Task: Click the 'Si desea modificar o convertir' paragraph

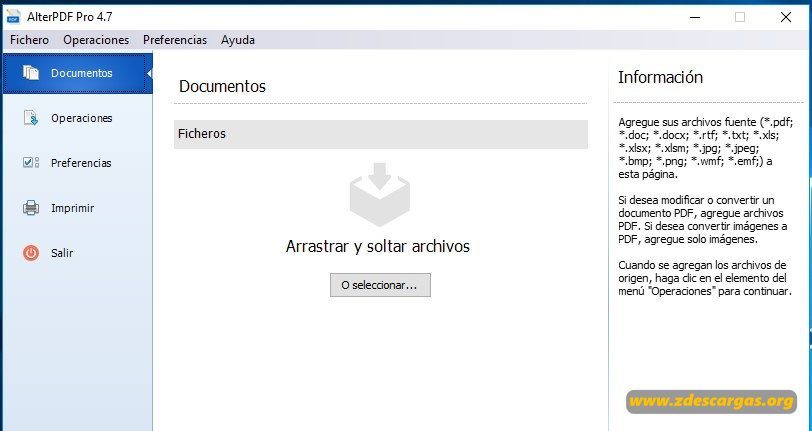Action: [x=703, y=220]
